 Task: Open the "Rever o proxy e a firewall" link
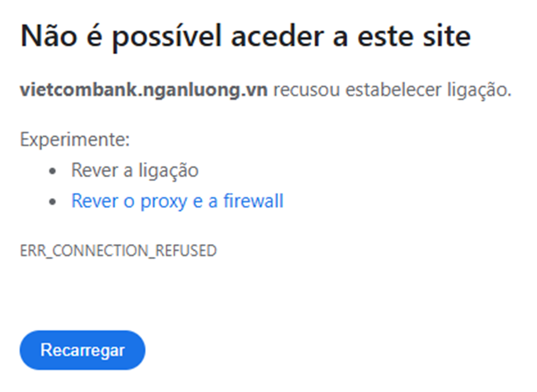177,201
